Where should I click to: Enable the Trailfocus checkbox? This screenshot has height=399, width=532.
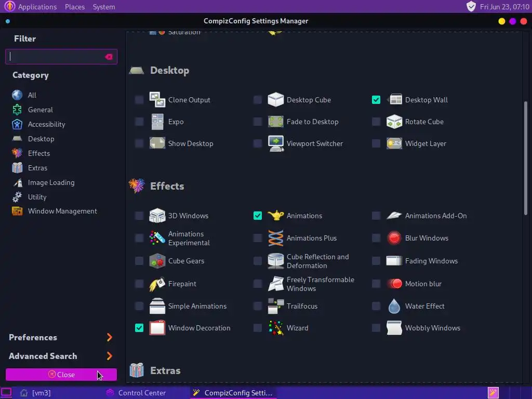[258, 306]
